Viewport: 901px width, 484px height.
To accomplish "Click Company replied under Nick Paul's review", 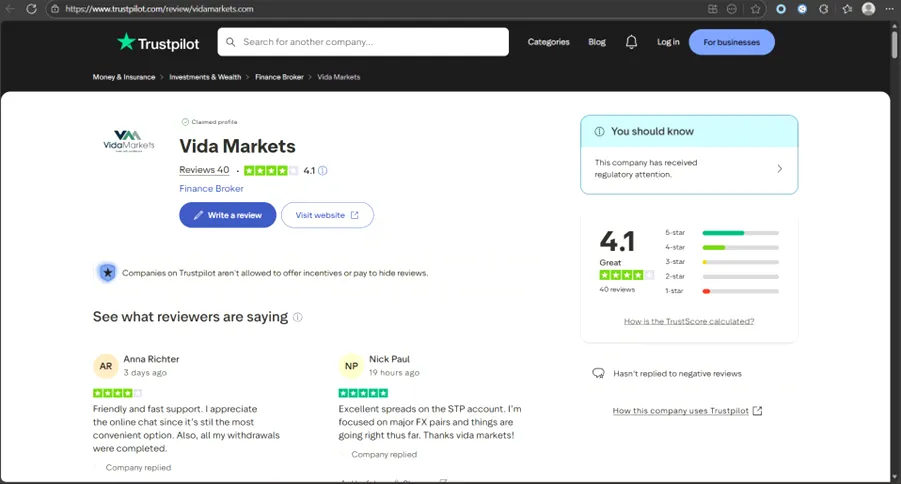I will (x=384, y=455).
